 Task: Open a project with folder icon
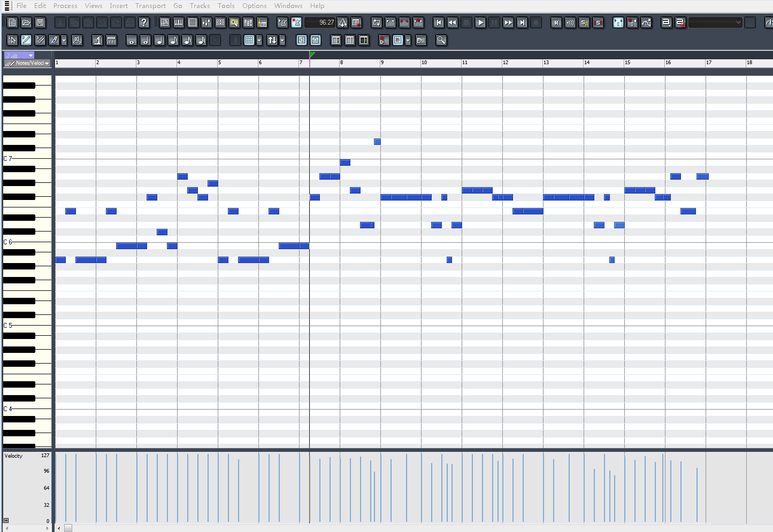tap(26, 22)
